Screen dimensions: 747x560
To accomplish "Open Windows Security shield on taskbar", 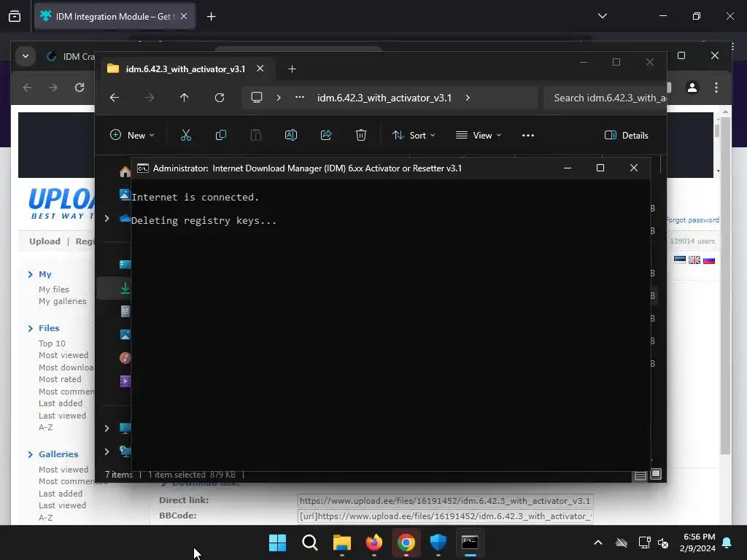I will pos(438,542).
